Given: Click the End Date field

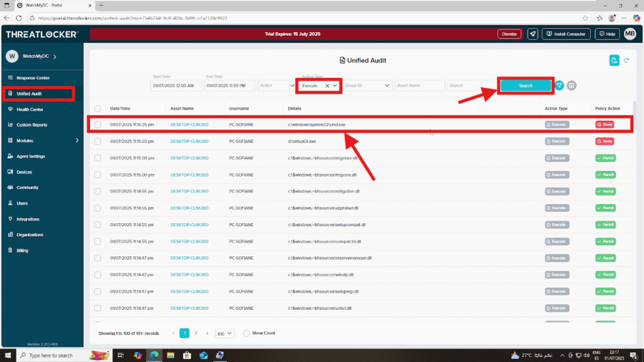Looking at the screenshot, I should [230, 85].
